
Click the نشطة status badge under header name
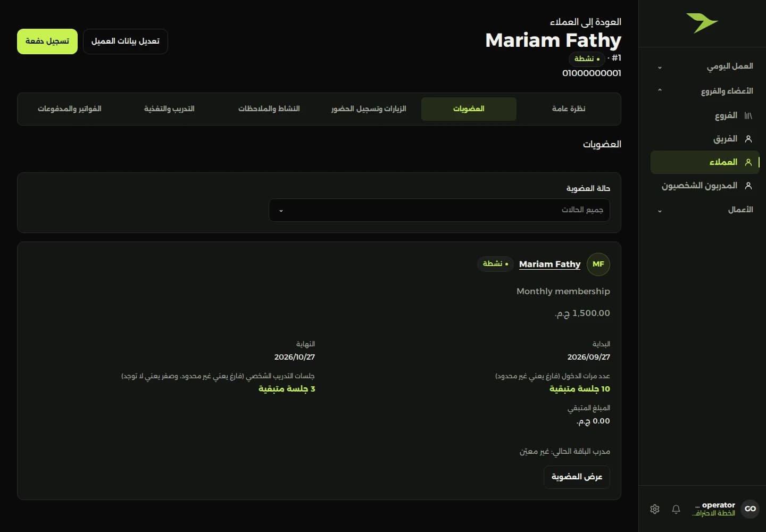[x=587, y=59]
